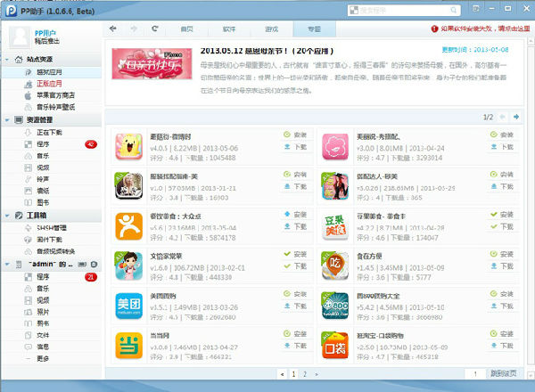Open device 程序 with the 21 badge
This screenshot has width=535, height=392.
tap(43, 277)
